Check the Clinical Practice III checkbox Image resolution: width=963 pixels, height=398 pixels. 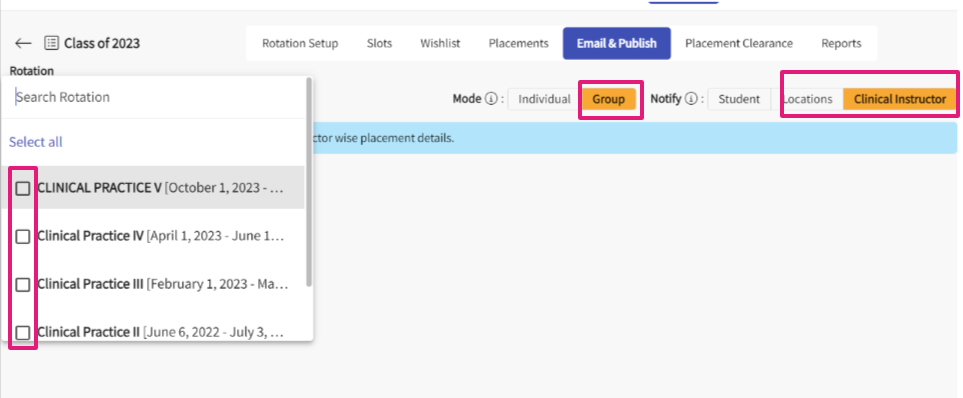(23, 284)
